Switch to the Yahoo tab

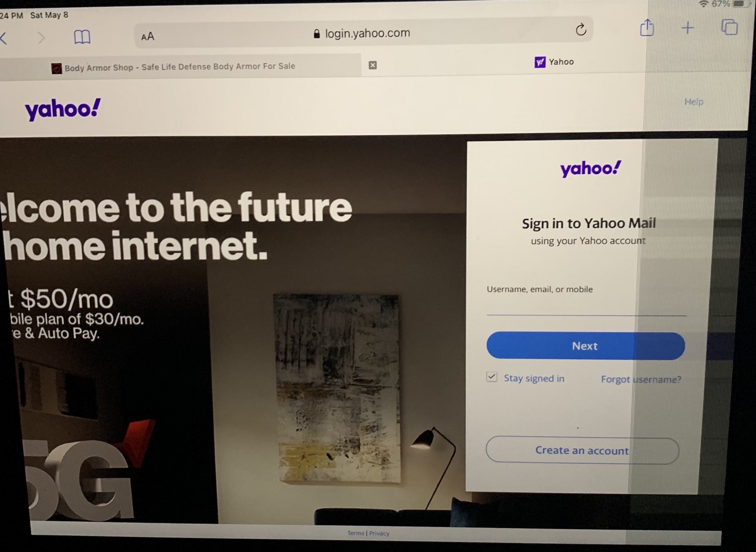coord(554,62)
